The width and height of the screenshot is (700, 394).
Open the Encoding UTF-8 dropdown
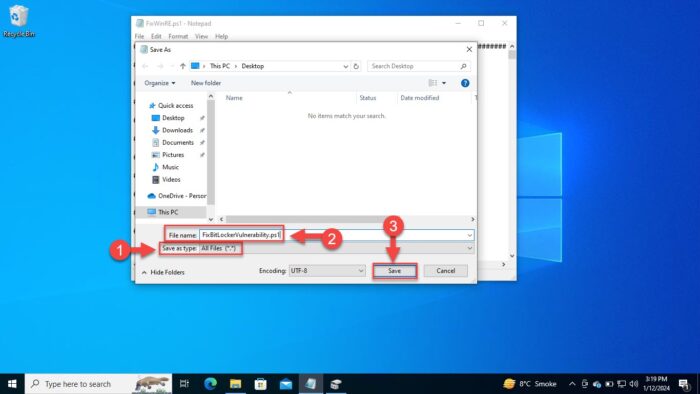[x=327, y=271]
